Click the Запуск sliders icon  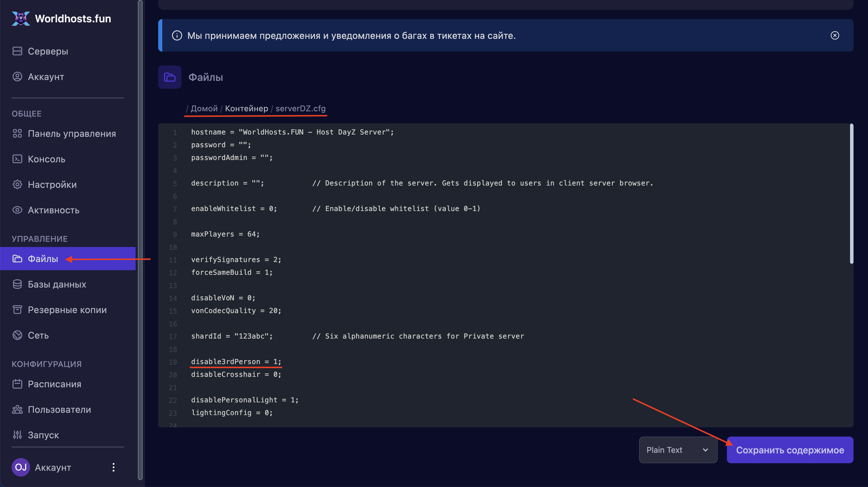[x=17, y=435]
